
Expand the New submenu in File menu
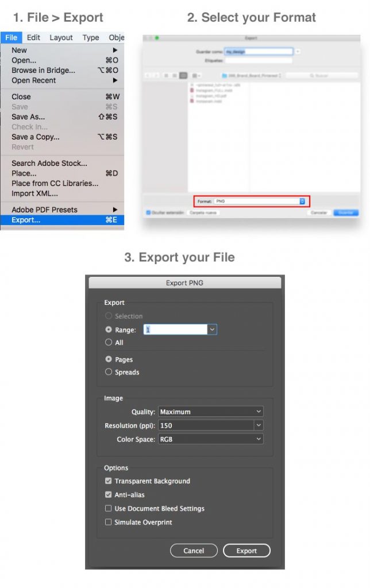[62, 50]
